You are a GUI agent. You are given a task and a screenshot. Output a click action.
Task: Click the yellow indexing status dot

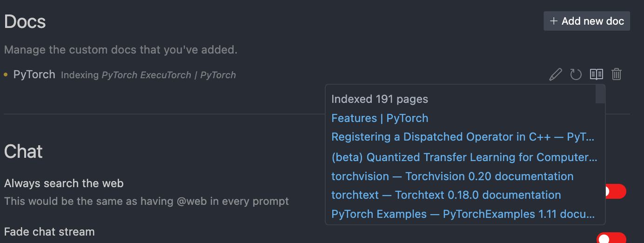[6, 74]
